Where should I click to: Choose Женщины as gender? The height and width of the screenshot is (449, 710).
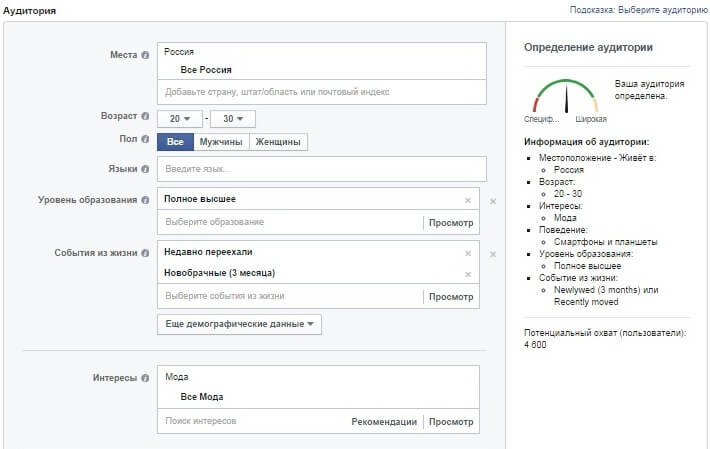click(278, 142)
